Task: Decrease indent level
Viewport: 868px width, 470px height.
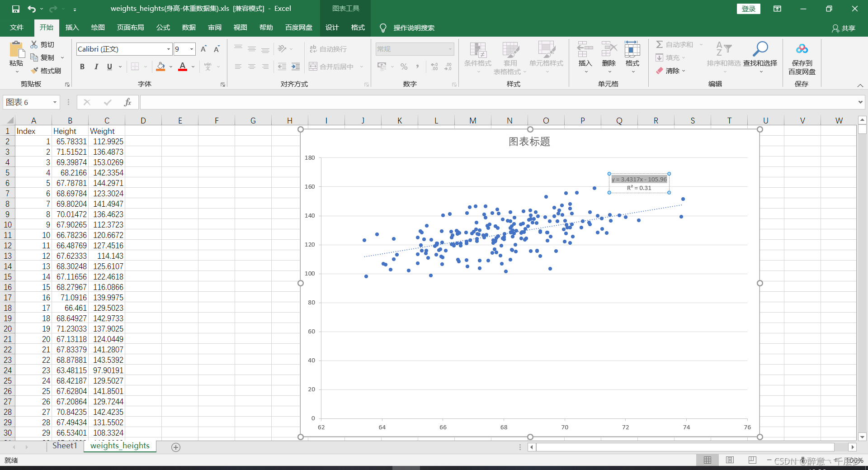Action: pyautogui.click(x=282, y=66)
